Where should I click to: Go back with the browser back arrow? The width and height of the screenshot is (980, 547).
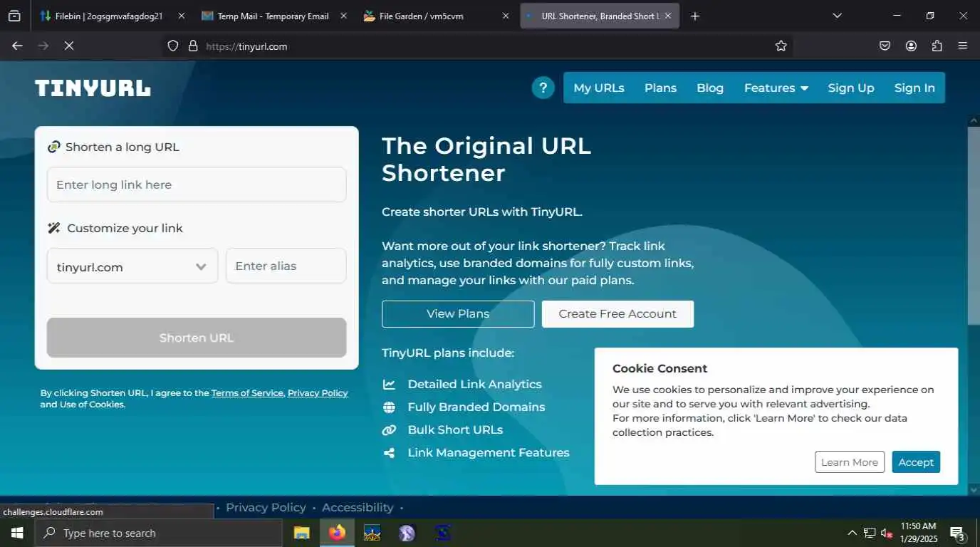coord(17,46)
